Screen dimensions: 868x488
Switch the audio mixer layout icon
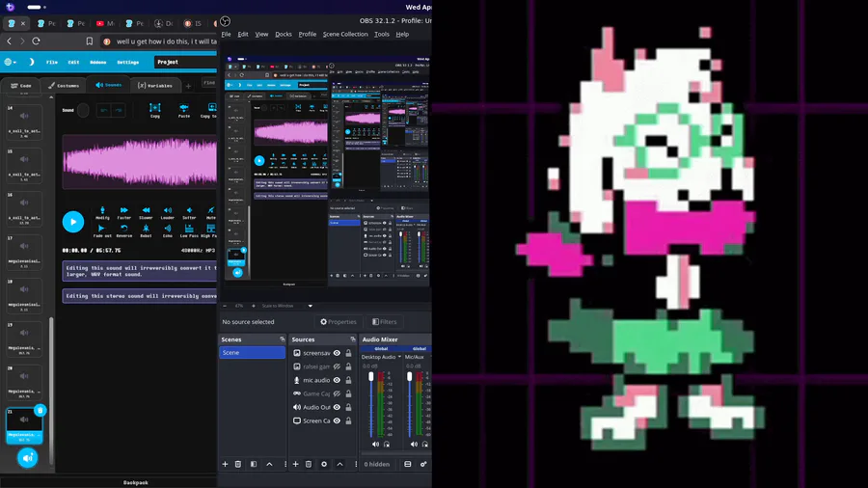(408, 464)
